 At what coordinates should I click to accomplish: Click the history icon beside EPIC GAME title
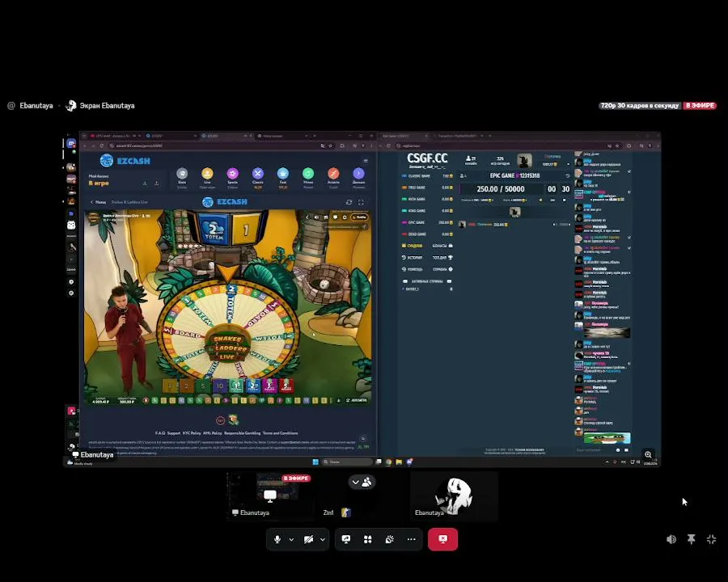[x=567, y=176]
